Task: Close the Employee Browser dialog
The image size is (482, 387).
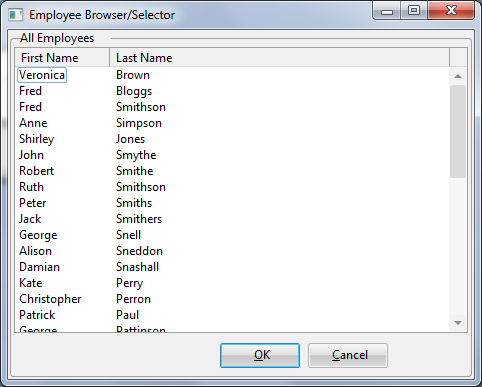Action: [451, 11]
